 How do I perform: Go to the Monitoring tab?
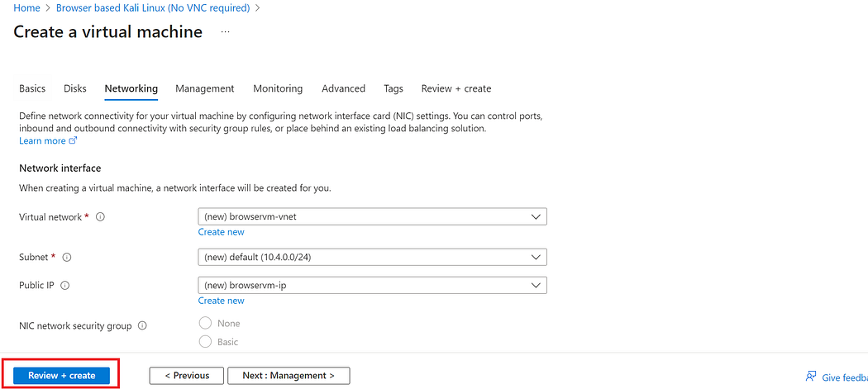(x=278, y=88)
